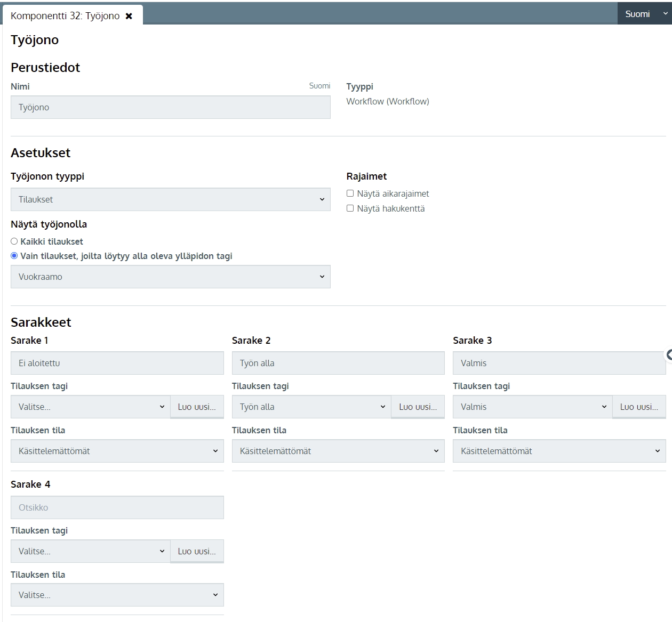
Task: Open the Työjonon tyyppi dropdown showing Tilaukset
Action: point(171,199)
